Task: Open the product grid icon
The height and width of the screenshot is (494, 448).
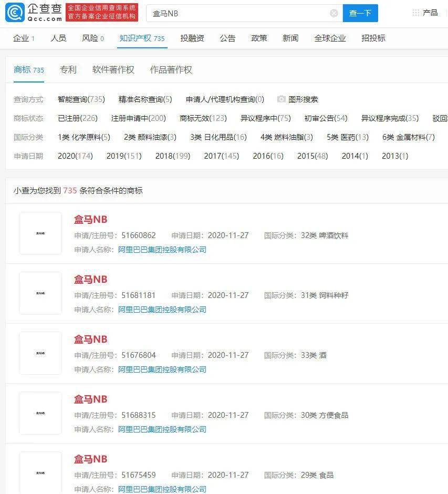Action: click(415, 13)
